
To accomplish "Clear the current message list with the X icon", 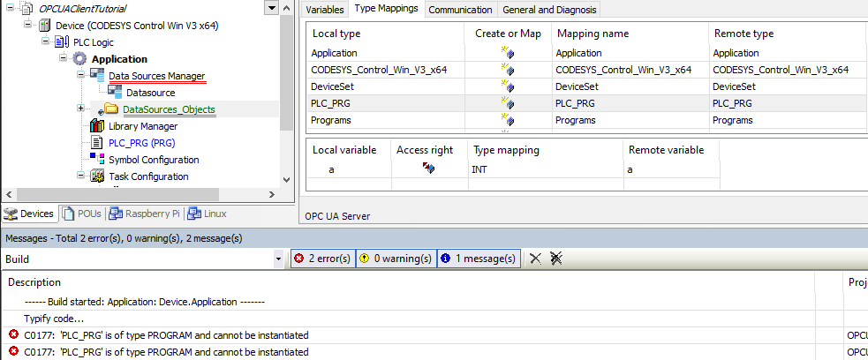I will [535, 259].
